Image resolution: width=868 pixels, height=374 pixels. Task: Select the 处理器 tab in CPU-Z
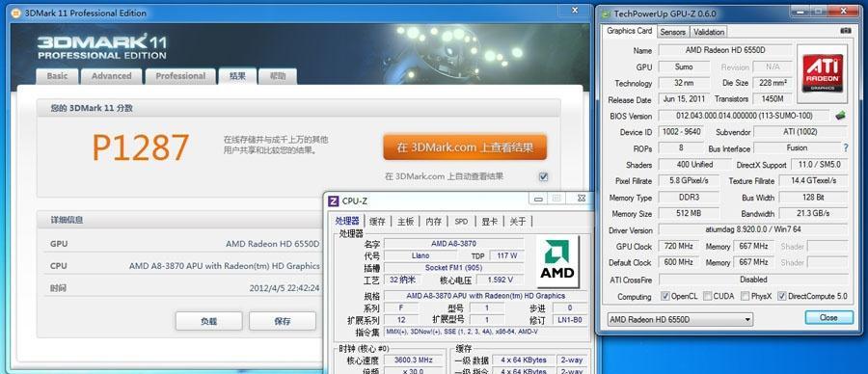click(x=347, y=221)
